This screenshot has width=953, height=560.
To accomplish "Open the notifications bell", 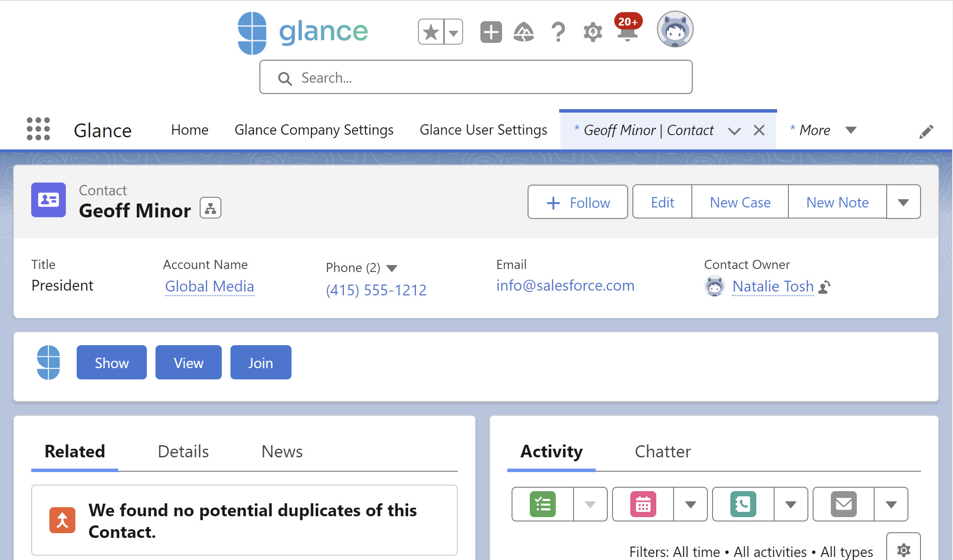I will point(627,34).
